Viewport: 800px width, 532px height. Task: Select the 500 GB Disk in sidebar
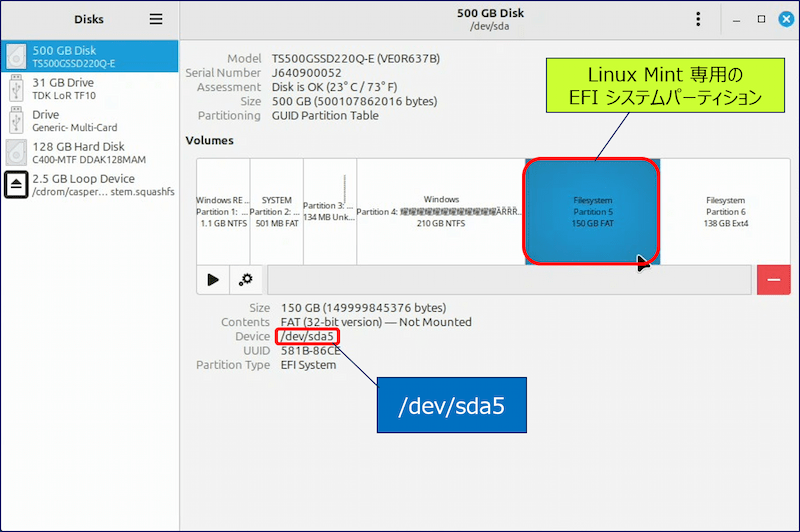(90, 56)
